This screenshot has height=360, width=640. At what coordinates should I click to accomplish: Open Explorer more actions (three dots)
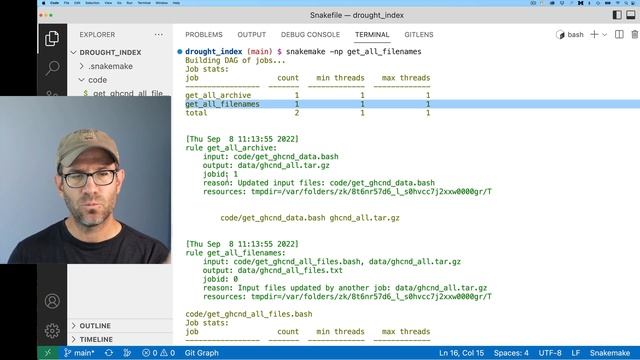159,35
